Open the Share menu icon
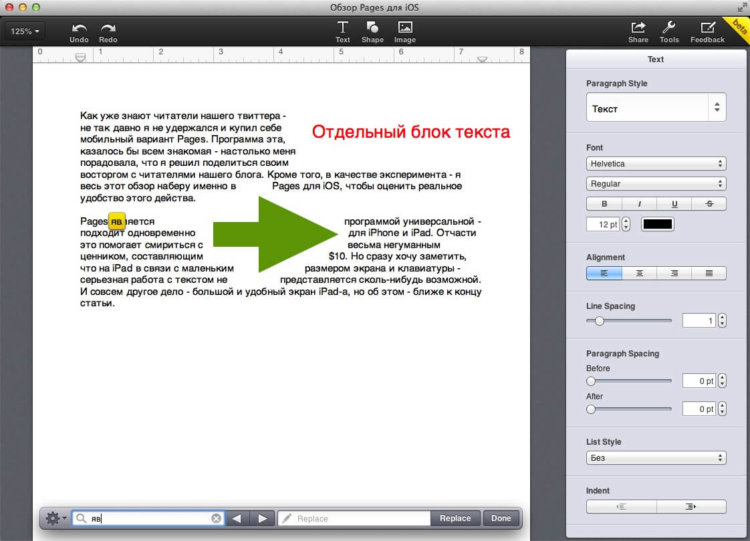This screenshot has width=750, height=541. click(x=638, y=27)
